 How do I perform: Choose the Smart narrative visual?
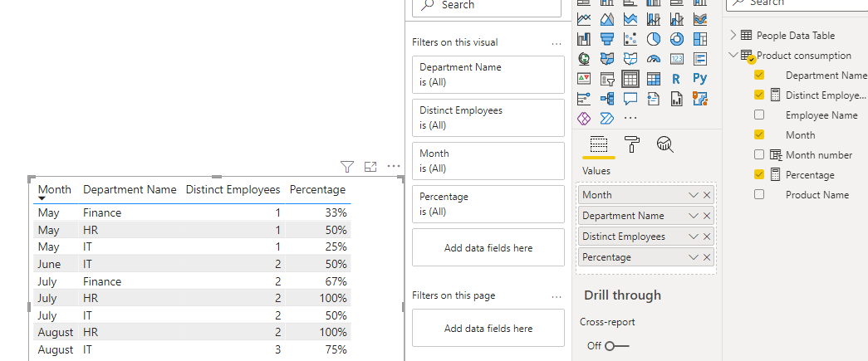click(x=654, y=99)
